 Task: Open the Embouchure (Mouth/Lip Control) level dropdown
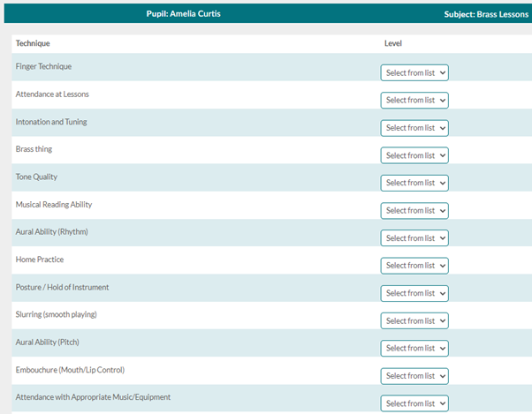pyautogui.click(x=414, y=376)
